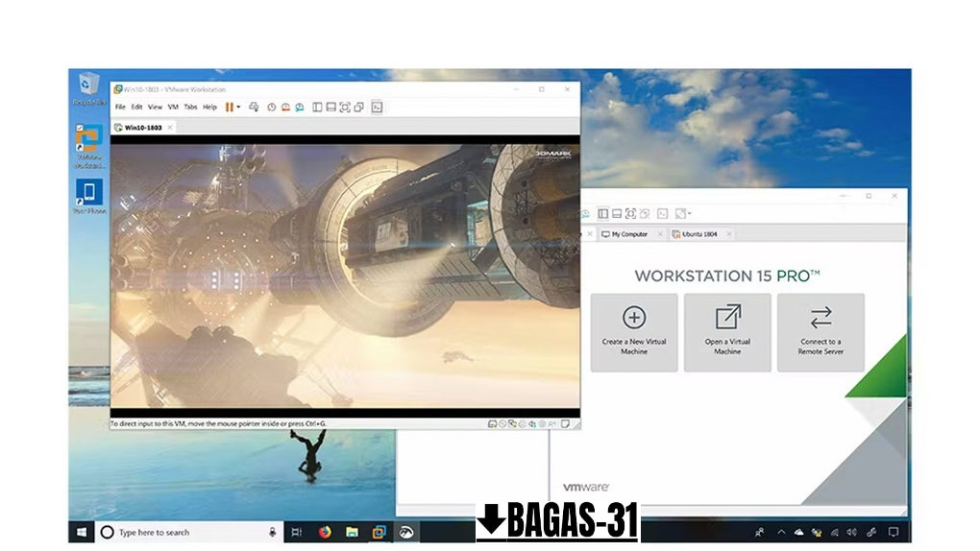Image resolution: width=980 pixels, height=551 pixels.
Task: Click the OneDrive cloud tray icon
Action: 798,532
